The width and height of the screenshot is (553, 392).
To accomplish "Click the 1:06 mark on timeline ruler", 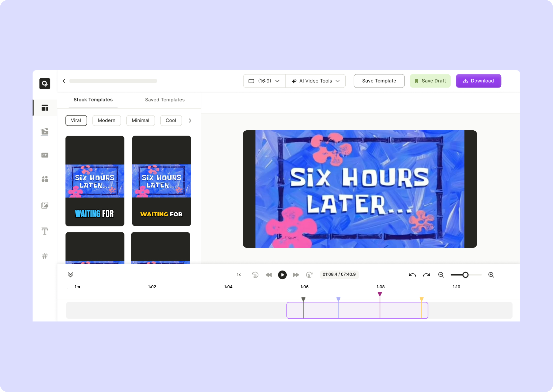I will pyautogui.click(x=304, y=287).
